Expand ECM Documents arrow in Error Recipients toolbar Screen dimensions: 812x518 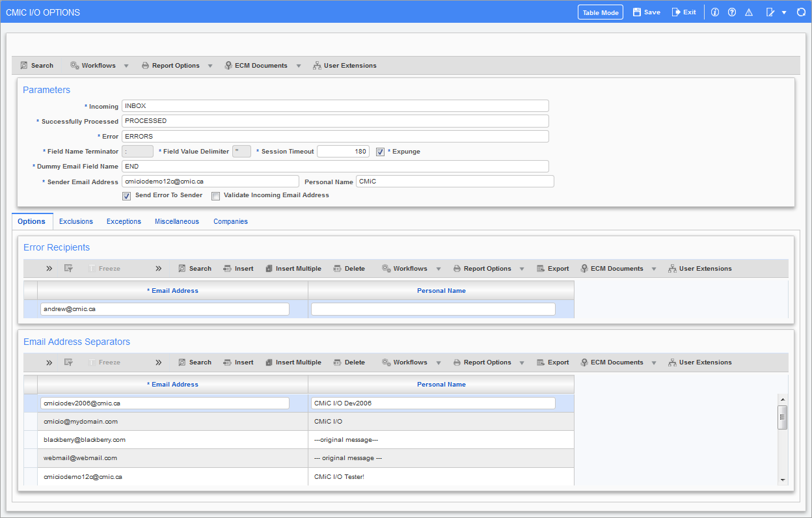(x=654, y=269)
